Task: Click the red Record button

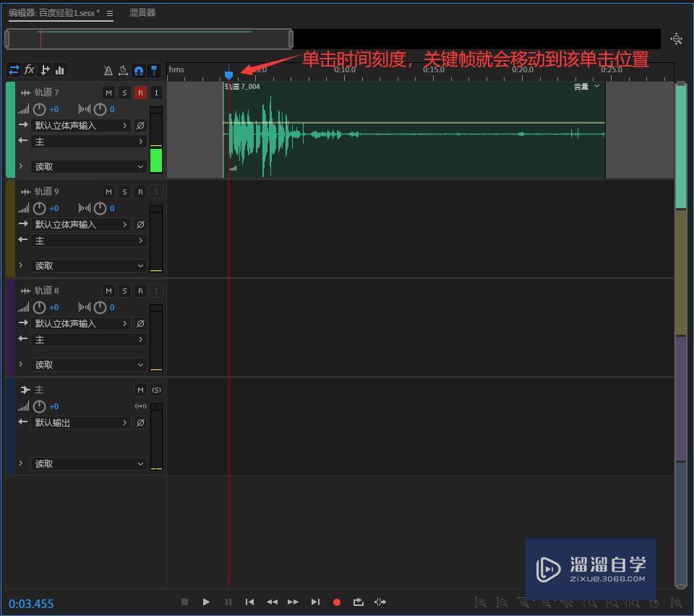Action: [337, 602]
